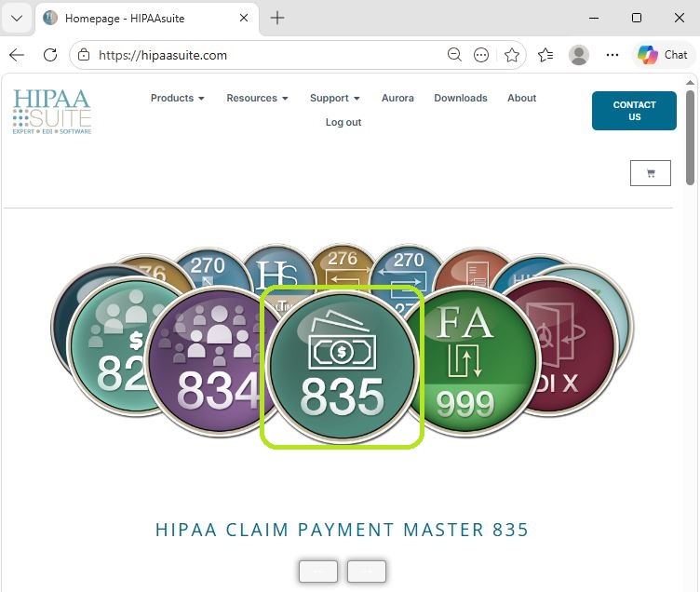Select the HS logo badge
The image size is (700, 592).
(x=276, y=271)
